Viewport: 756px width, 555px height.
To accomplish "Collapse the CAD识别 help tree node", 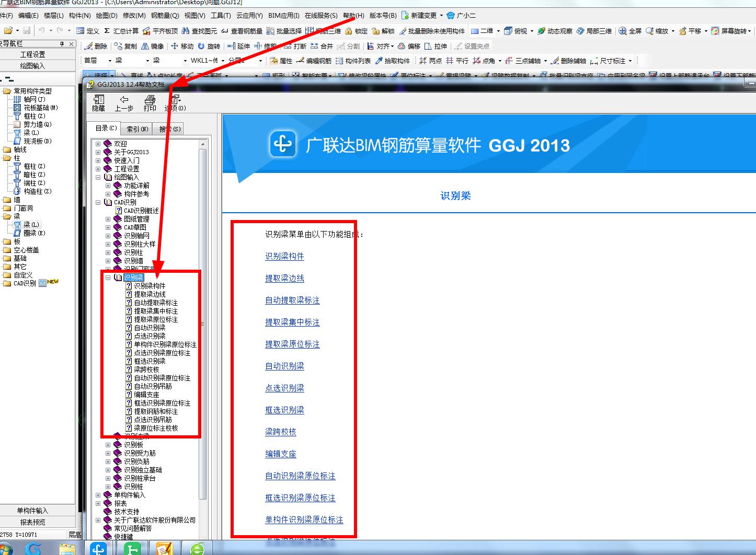I will tap(98, 202).
